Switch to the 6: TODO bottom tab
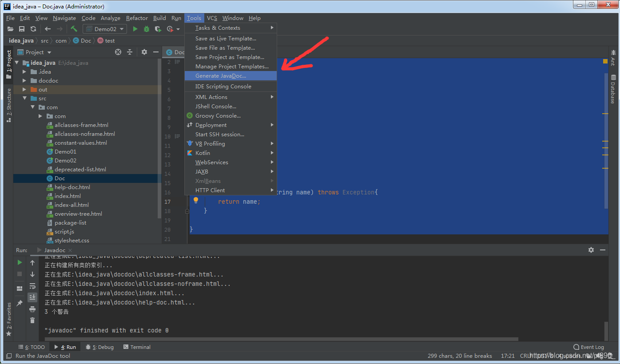 [32, 347]
